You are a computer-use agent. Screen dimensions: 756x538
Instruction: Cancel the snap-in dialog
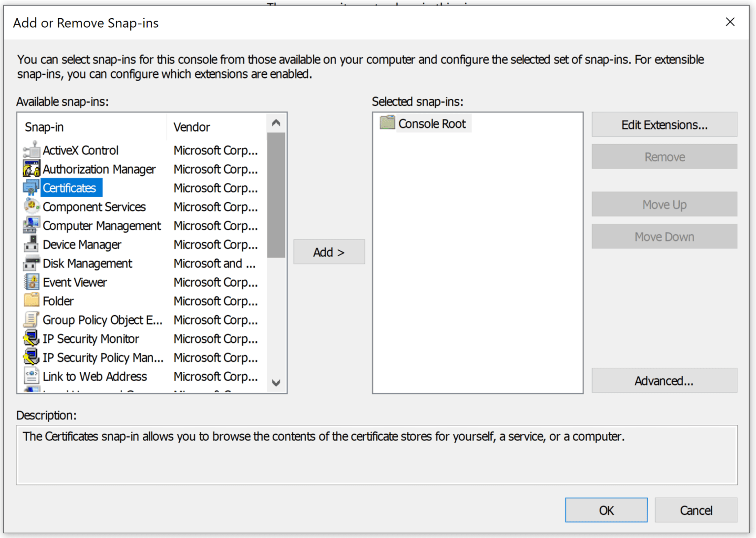[695, 510]
